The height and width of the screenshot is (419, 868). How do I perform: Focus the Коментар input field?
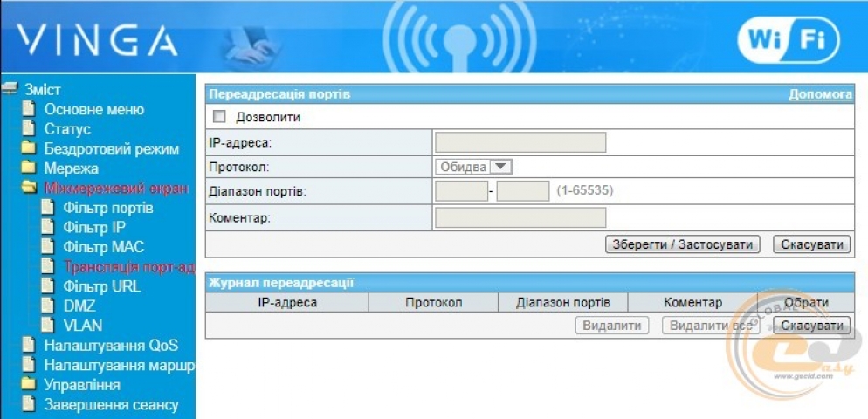tap(520, 217)
